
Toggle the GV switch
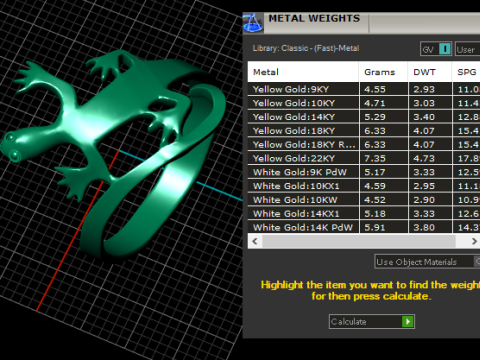tap(436, 49)
